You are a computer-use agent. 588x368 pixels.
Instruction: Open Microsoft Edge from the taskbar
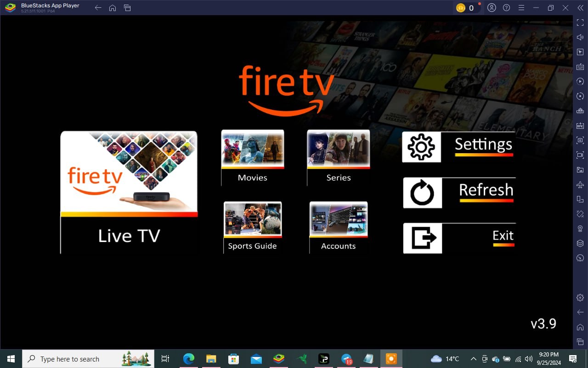[x=188, y=359]
